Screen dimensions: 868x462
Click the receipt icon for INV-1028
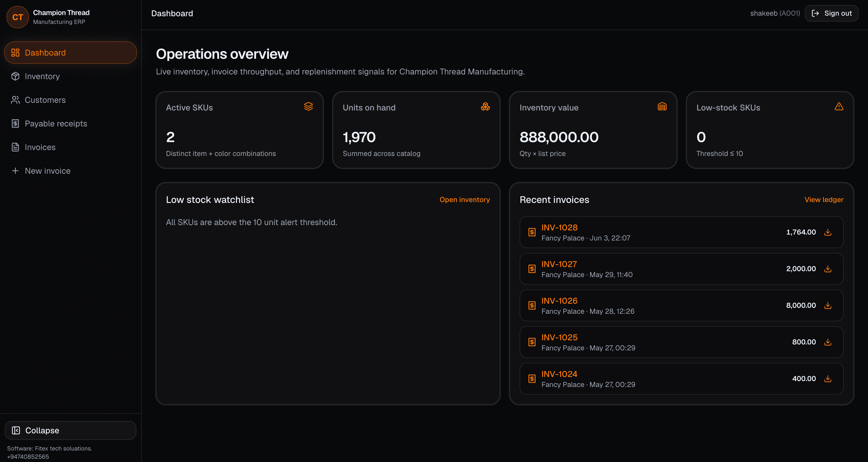point(532,232)
